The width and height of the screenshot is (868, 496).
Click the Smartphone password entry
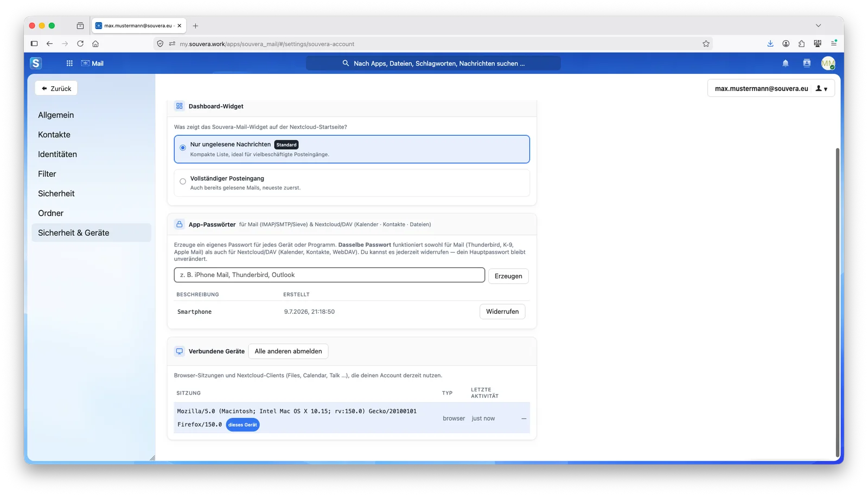tap(195, 312)
